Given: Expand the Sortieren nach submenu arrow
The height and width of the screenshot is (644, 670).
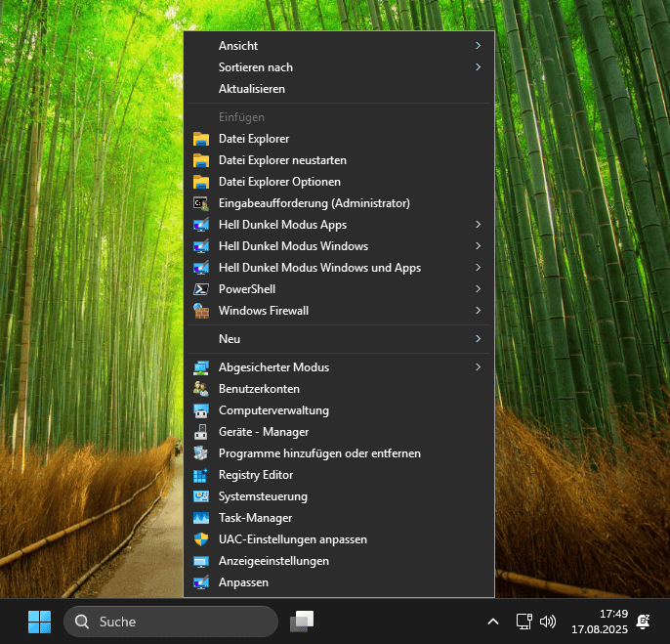Looking at the screenshot, I should 478,67.
